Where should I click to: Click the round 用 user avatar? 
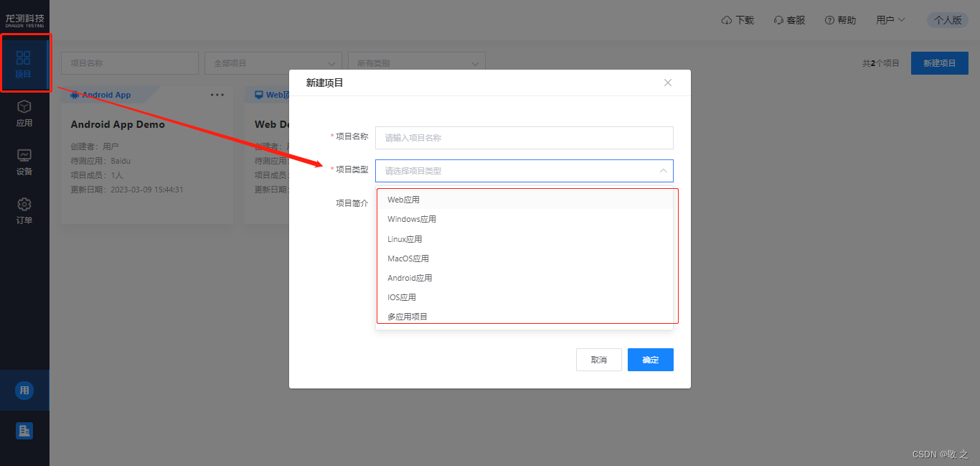(x=24, y=391)
